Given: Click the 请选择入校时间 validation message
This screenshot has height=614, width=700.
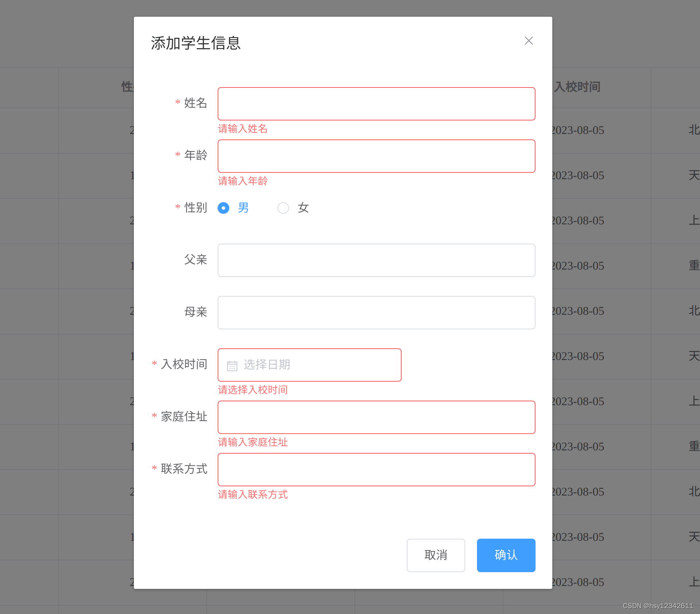Looking at the screenshot, I should click(x=253, y=390).
